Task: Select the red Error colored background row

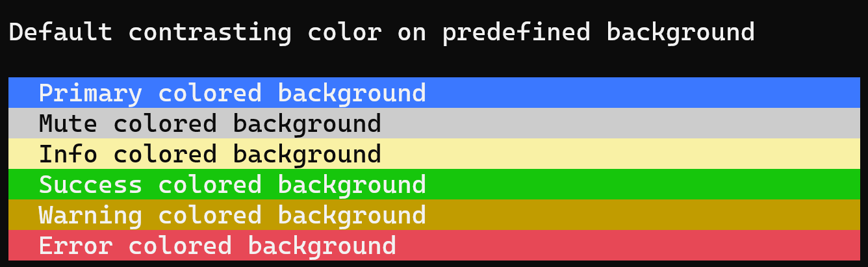Action: click(x=434, y=246)
